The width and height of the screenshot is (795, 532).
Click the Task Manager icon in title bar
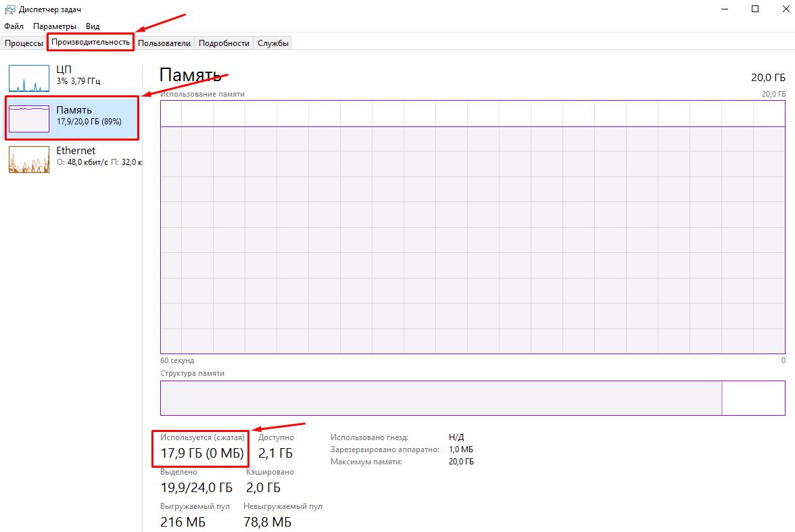[9, 9]
